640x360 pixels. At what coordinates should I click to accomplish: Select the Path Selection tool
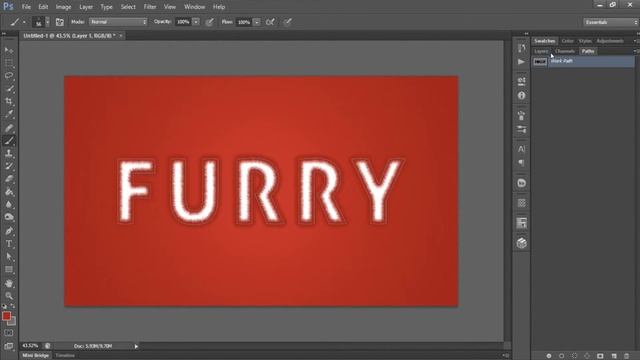coord(9,257)
